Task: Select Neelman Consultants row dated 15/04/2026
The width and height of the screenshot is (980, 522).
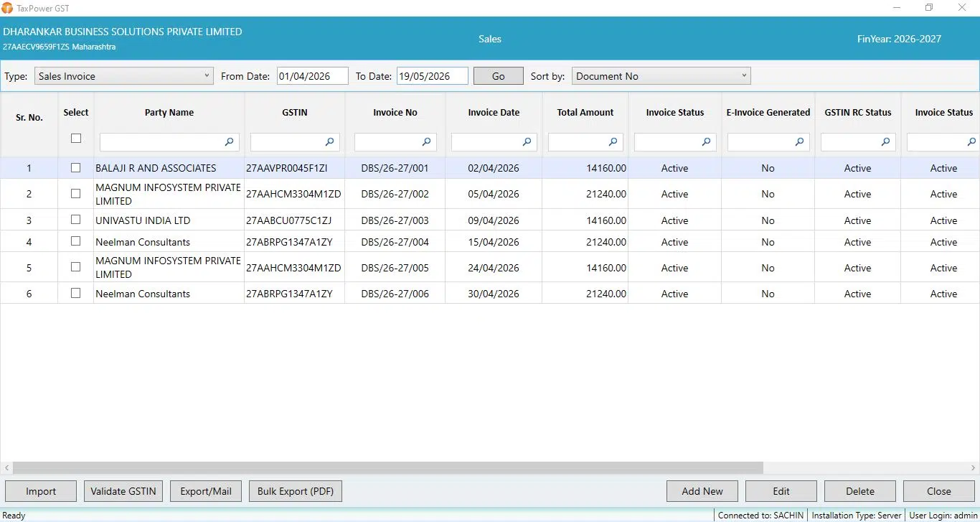Action: [489, 241]
